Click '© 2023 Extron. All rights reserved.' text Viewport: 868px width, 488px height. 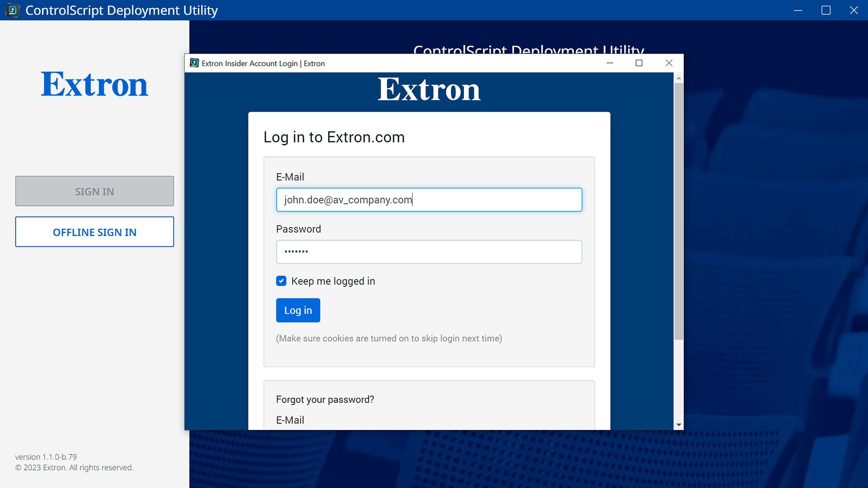pos(74,467)
